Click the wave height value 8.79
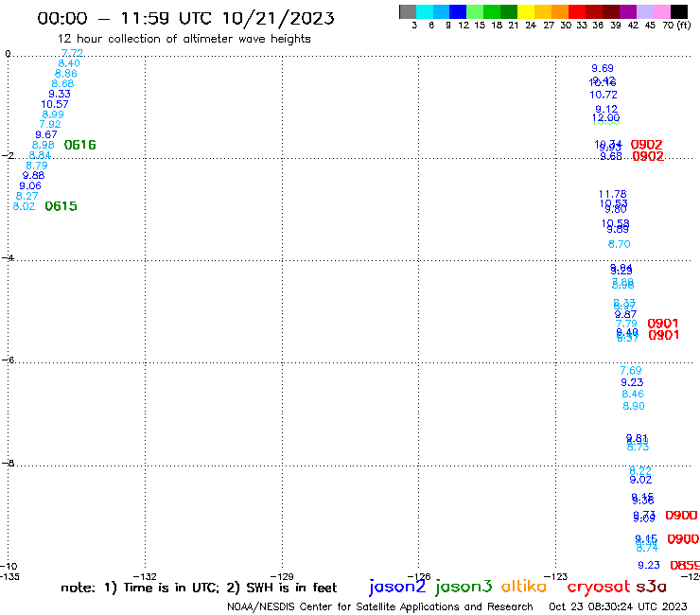Image resolution: width=700 pixels, height=615 pixels. coord(37,166)
